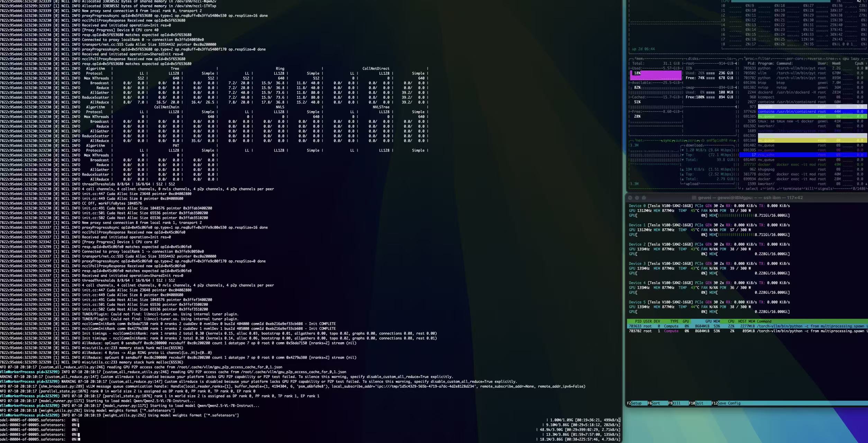Click right arrow next to cpu lazy sort
This screenshot has height=443, width=868.
click(862, 58)
